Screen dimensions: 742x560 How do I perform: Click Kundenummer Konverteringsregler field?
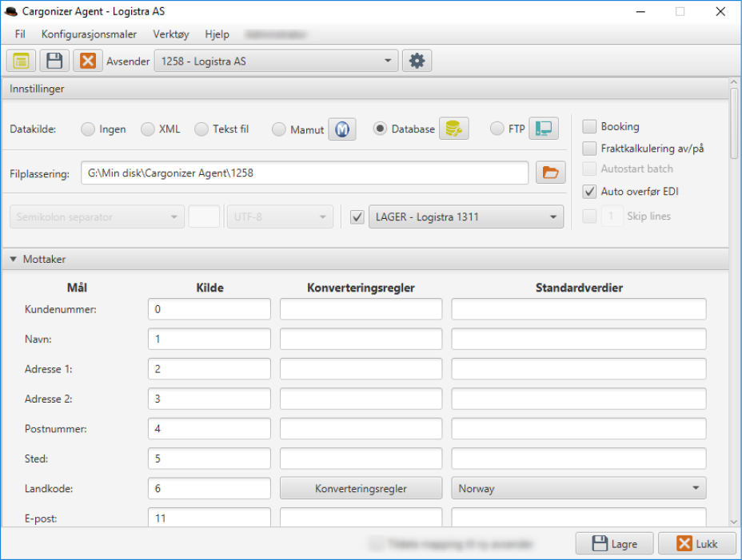tap(361, 309)
